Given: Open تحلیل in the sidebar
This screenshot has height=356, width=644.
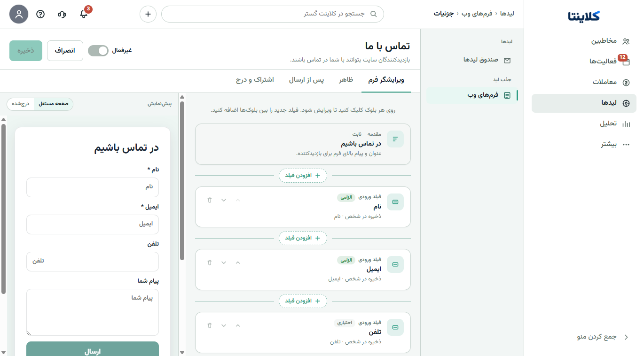Looking at the screenshot, I should coord(584,124).
